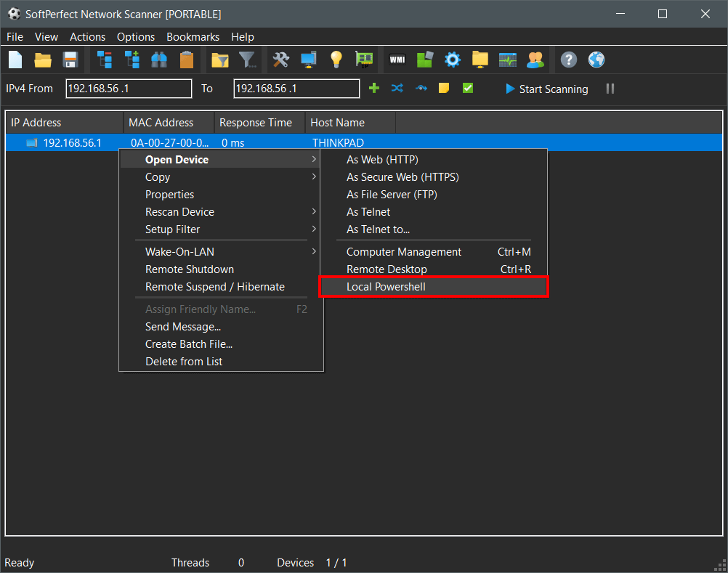This screenshot has width=728, height=573.
Task: Click the blue gear icon
Action: coord(452,60)
